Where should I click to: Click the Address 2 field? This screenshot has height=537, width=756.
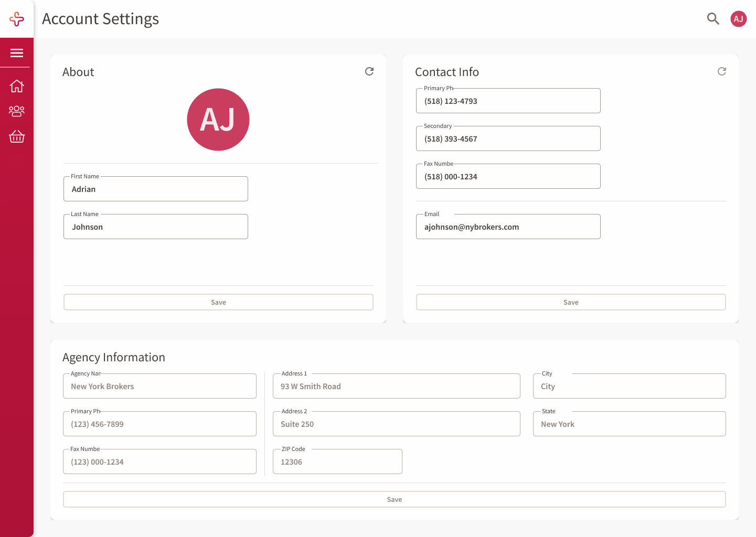coord(397,424)
